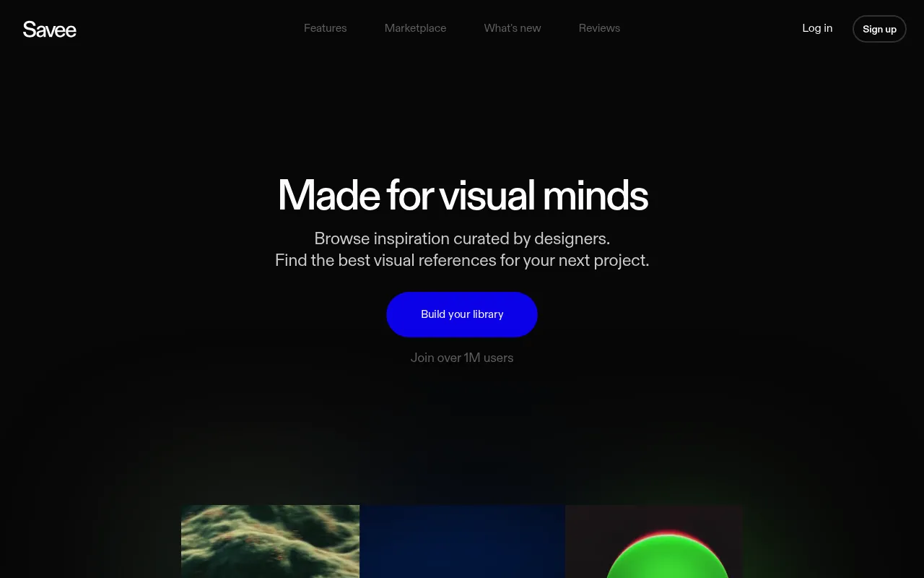The height and width of the screenshot is (578, 924).
Task: Click the 'Join over 1M users' text
Action: click(462, 358)
